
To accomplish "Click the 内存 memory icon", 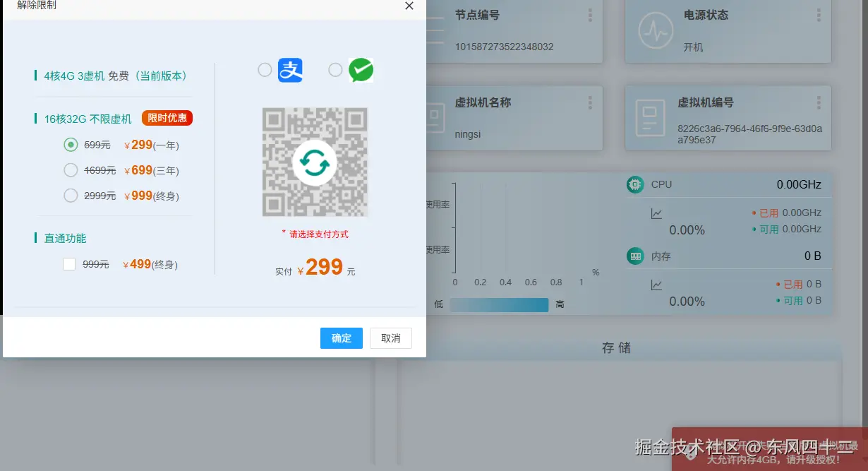I will (x=634, y=256).
